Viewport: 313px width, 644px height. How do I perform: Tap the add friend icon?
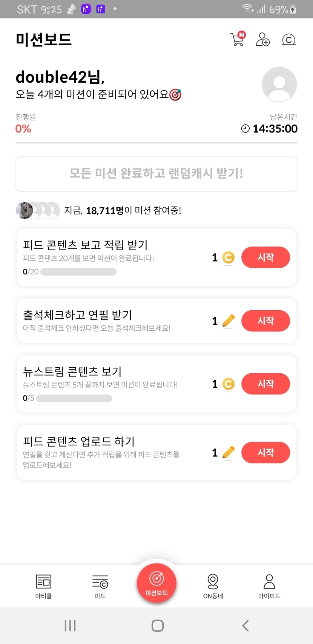[262, 39]
